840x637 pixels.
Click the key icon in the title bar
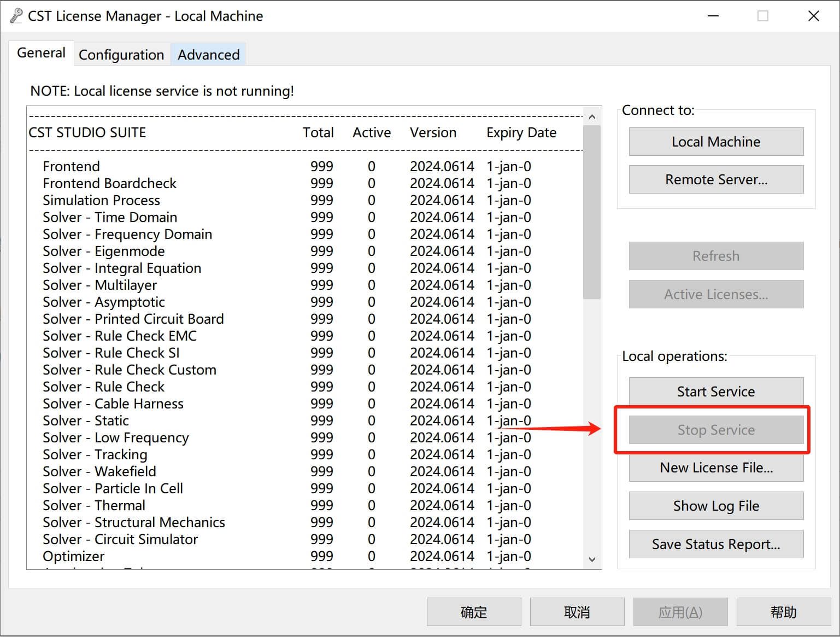[16, 16]
